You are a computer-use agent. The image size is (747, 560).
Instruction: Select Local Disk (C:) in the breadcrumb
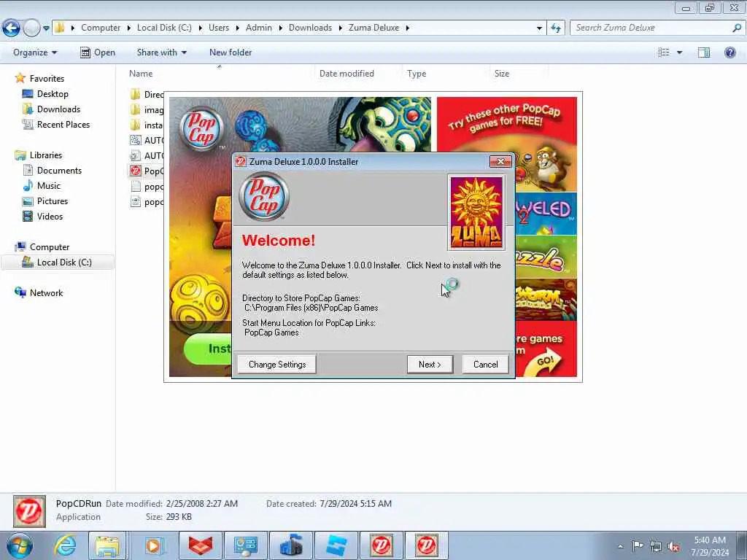coord(164,28)
